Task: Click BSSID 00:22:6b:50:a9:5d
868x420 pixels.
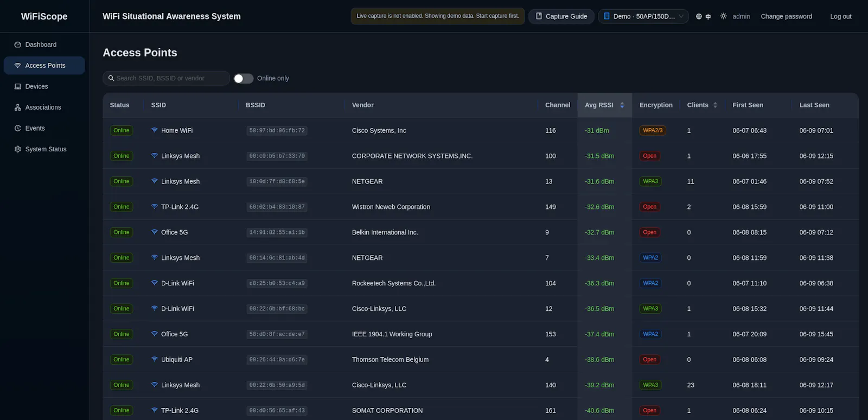Action: (277, 385)
